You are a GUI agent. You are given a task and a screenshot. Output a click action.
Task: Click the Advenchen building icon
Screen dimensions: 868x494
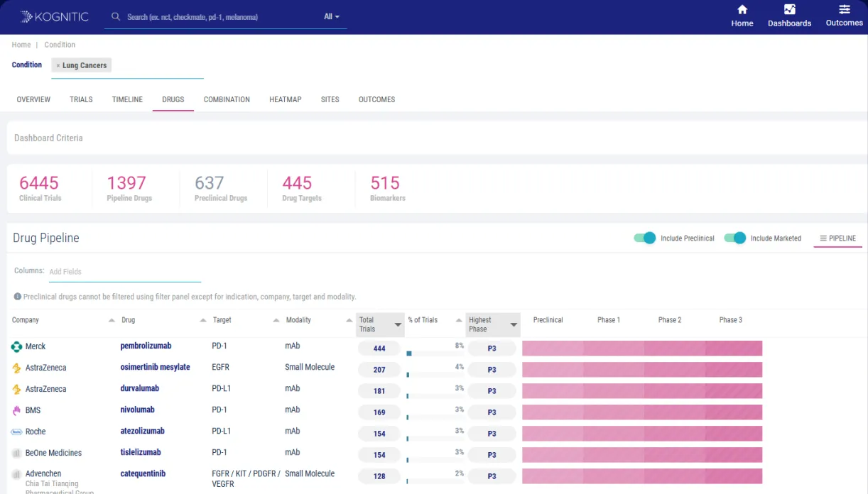(16, 474)
